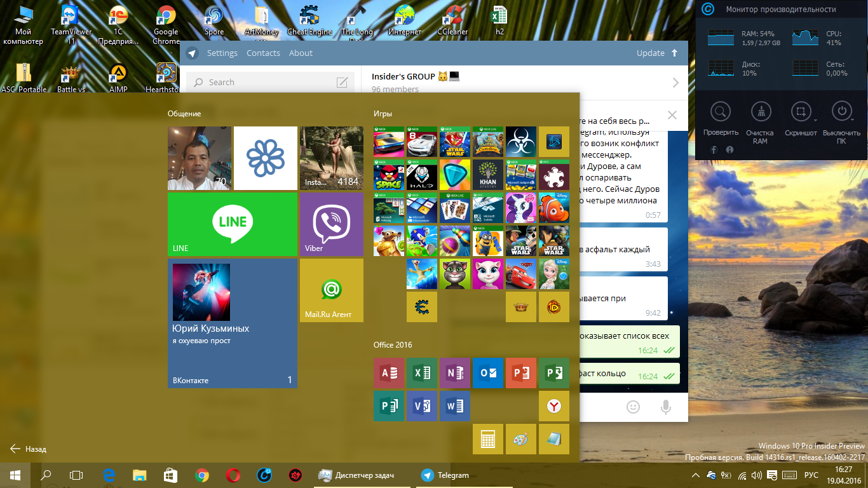Open the Visio 2016 tile
868x488 pixels.
tap(422, 406)
